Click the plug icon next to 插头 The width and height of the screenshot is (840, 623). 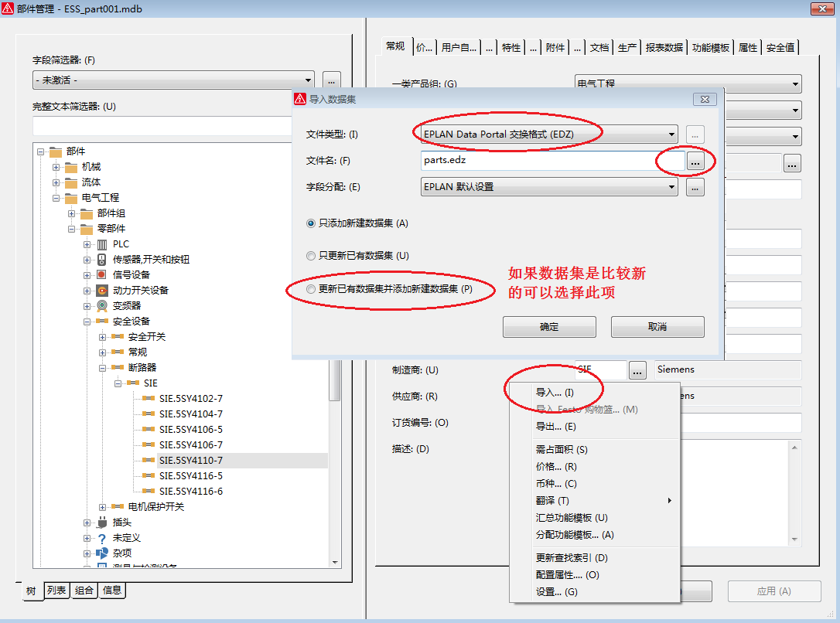102,523
